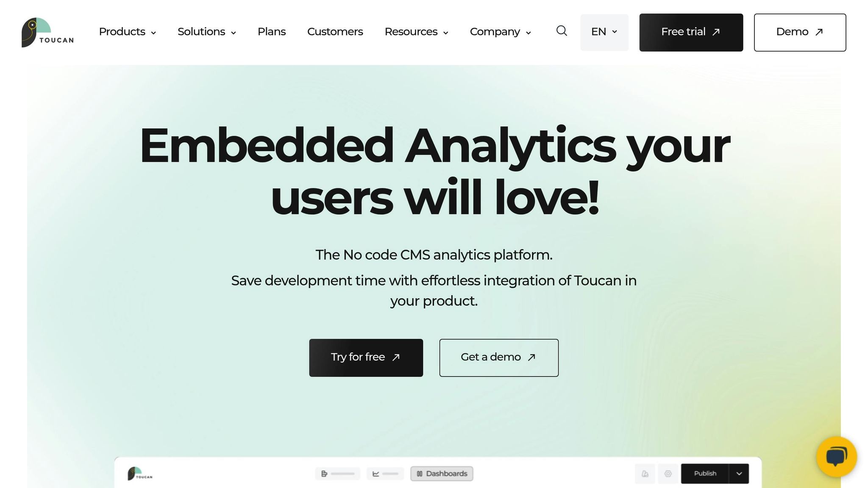This screenshot has height=488, width=868.
Task: Click the document icon left of the gear
Action: (x=645, y=474)
